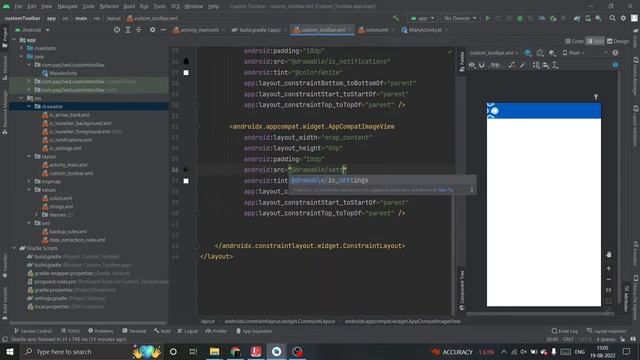Click Infer Constraints magic wand icon

click(522, 65)
